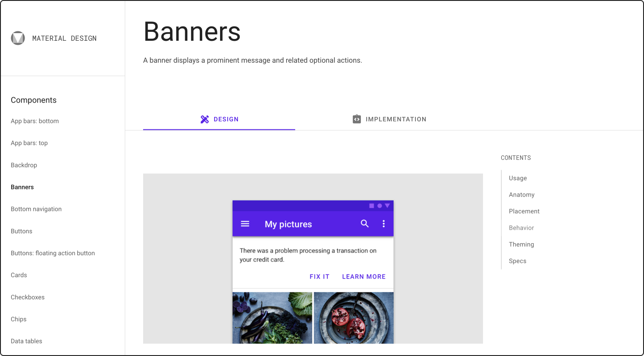Click the Banners page heading

pyautogui.click(x=192, y=31)
